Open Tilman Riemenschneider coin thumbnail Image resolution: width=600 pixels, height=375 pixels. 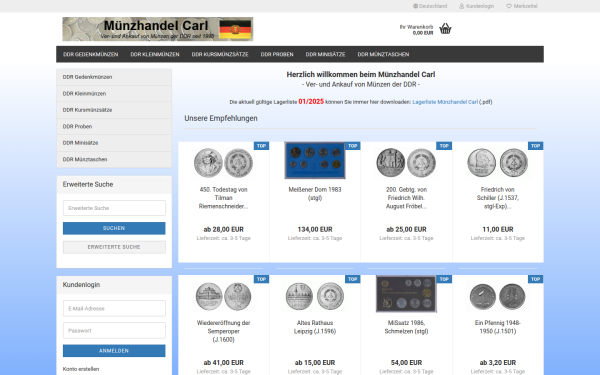tap(223, 163)
